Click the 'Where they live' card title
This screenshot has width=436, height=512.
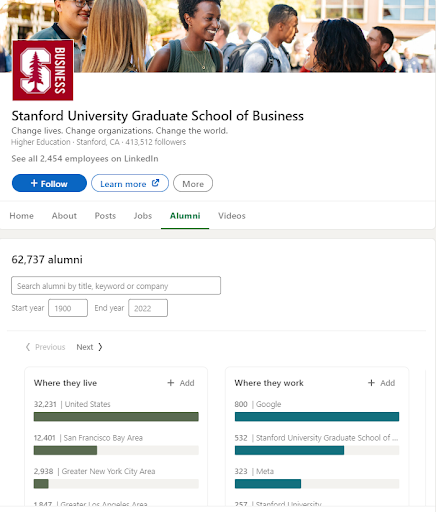(x=65, y=383)
